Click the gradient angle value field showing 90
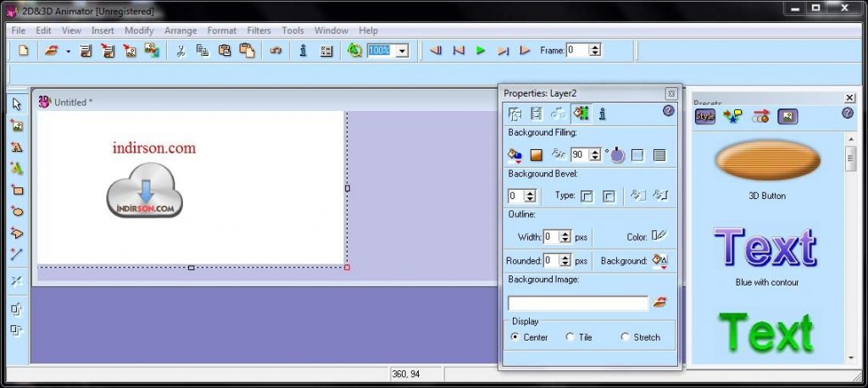The image size is (868, 388). pyautogui.click(x=580, y=155)
